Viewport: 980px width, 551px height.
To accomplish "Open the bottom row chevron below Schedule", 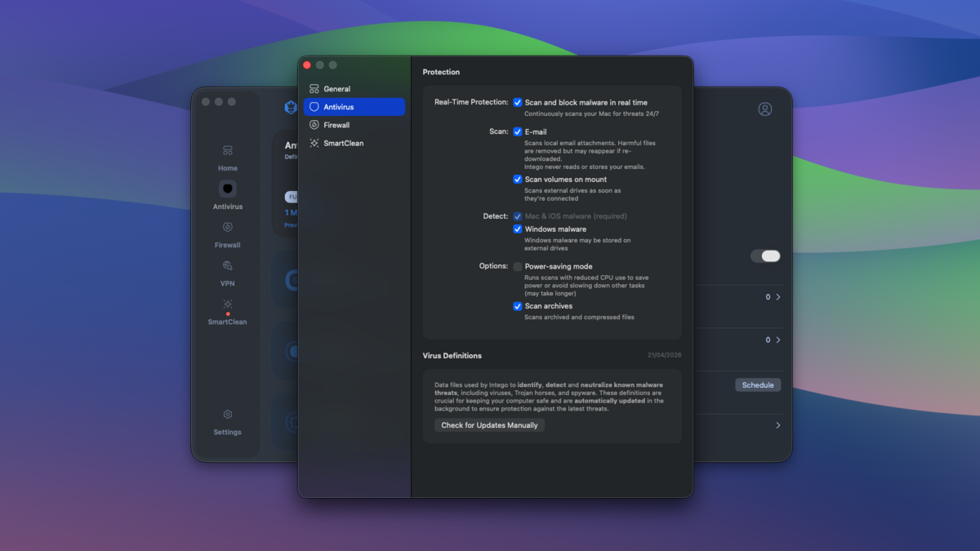I will point(777,425).
